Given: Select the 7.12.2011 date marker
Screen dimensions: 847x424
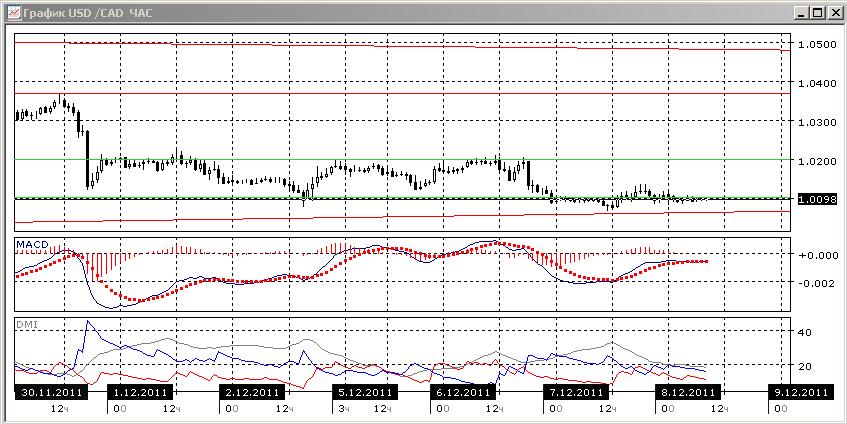Looking at the screenshot, I should click(x=576, y=392).
